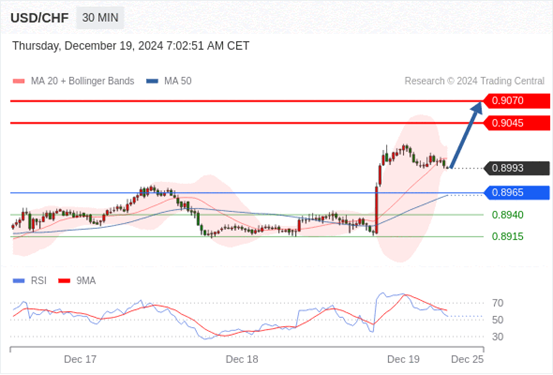
Task: Click the RSI 30 axis label
Action: (498, 337)
